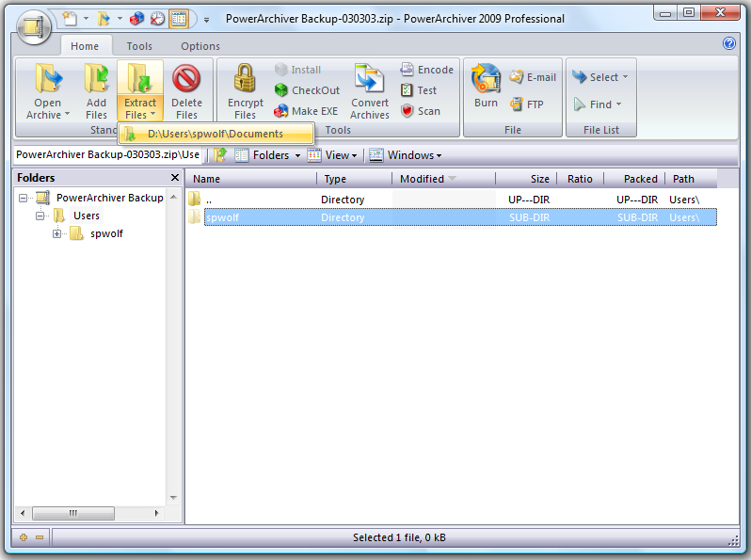751x560 pixels.
Task: Sort by the Type column header
Action: [x=355, y=179]
